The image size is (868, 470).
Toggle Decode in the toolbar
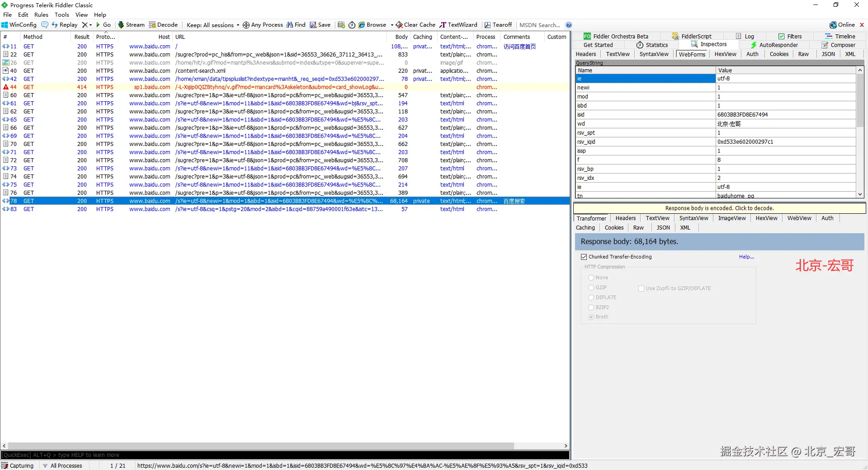(163, 25)
